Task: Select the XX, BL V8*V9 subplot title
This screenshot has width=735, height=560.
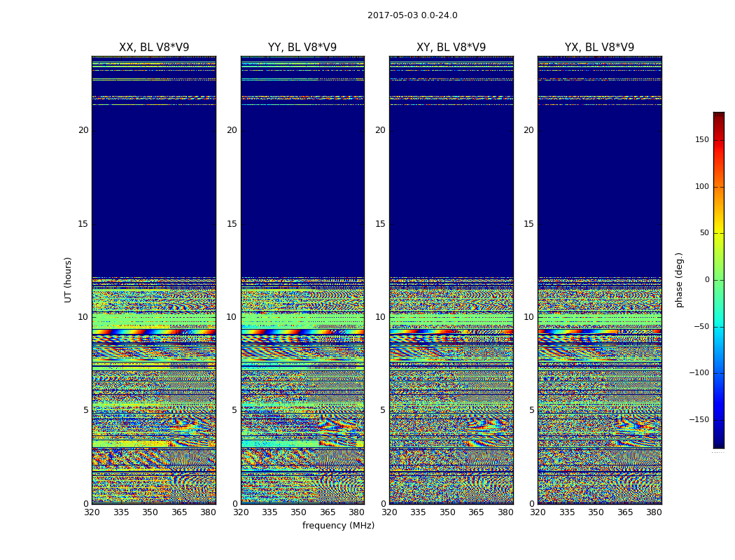Action: tap(154, 48)
